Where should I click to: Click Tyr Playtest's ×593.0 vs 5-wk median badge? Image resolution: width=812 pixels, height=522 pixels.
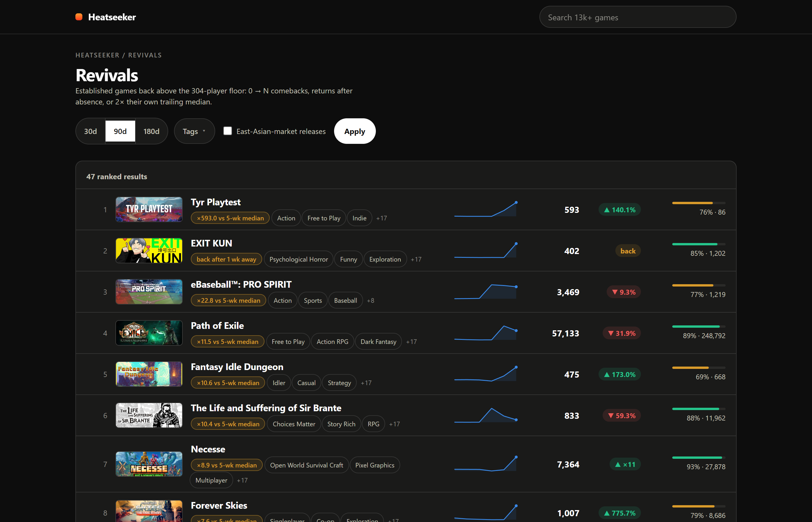pos(230,218)
